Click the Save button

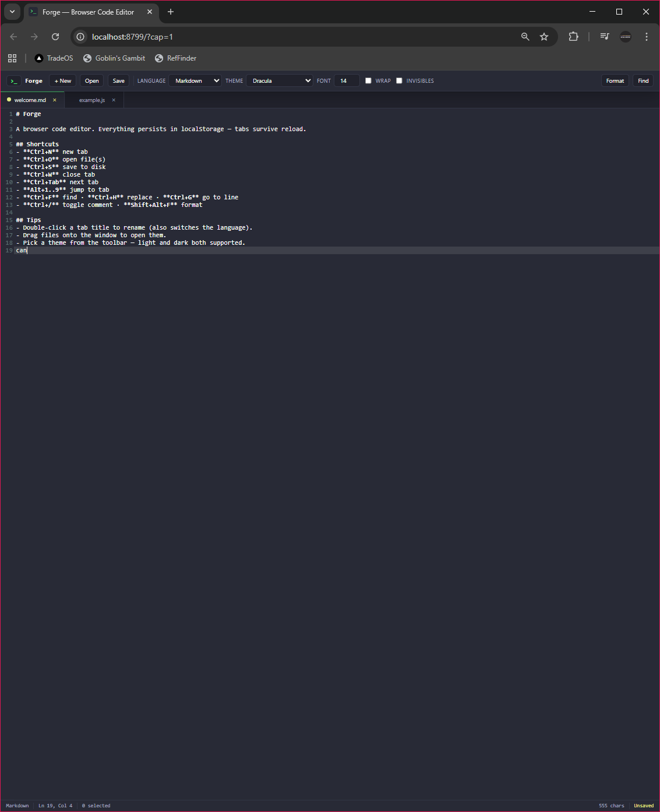tap(119, 80)
